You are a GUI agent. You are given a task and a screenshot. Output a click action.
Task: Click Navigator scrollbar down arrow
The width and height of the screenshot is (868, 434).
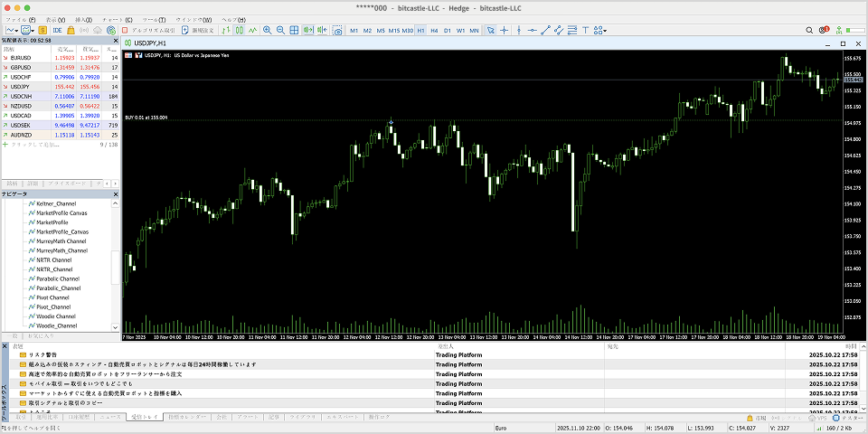tap(115, 327)
